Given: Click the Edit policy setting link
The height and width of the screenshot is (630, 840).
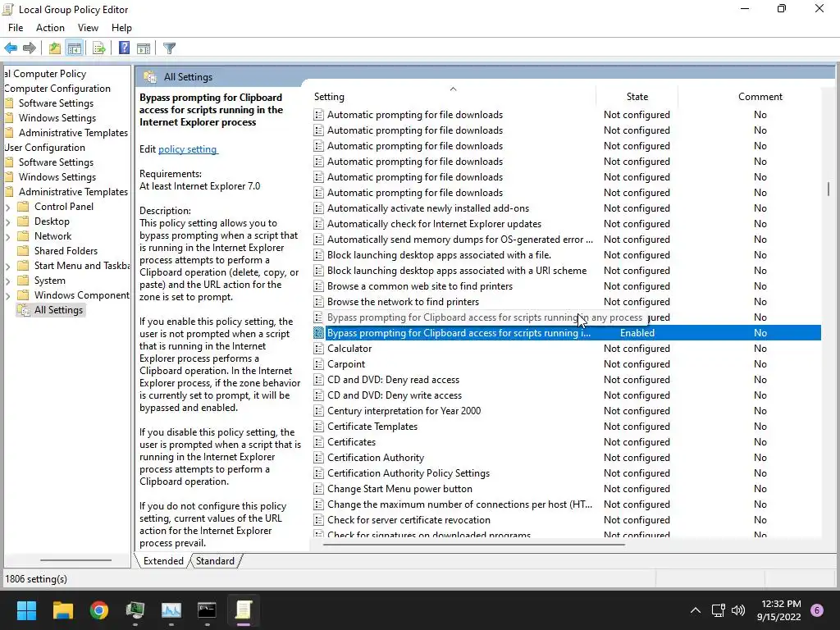Looking at the screenshot, I should point(188,149).
